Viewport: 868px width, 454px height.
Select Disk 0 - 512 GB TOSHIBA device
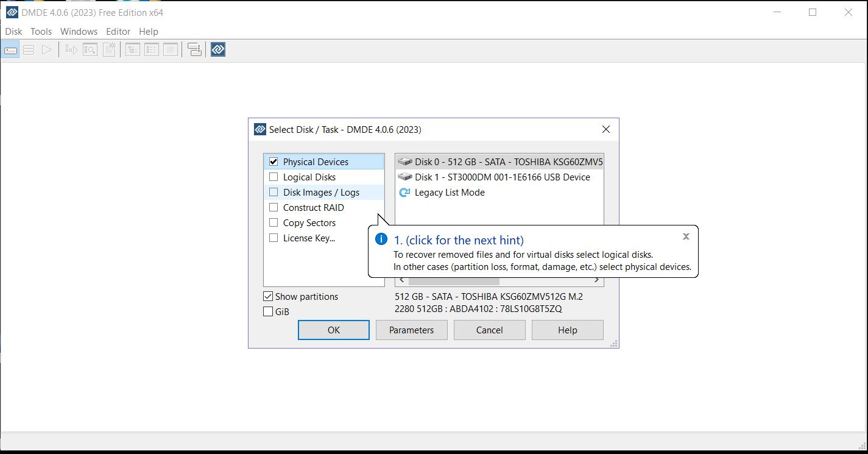click(x=499, y=162)
